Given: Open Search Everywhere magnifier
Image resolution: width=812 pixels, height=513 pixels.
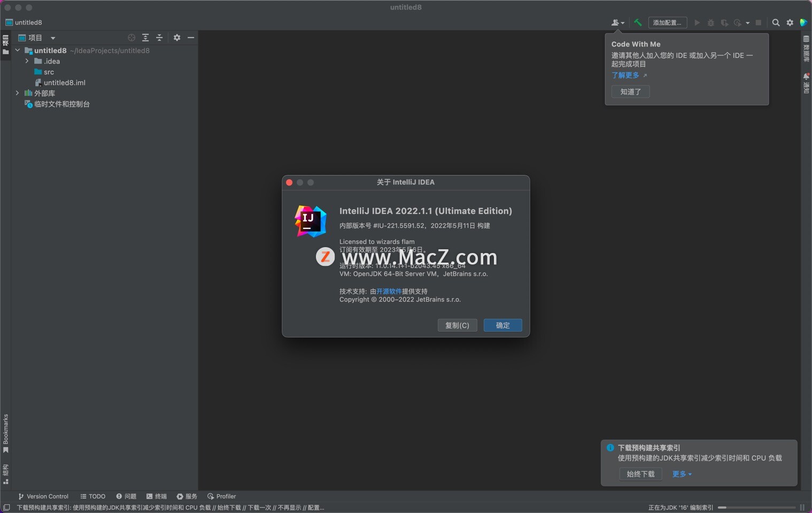Looking at the screenshot, I should 776,22.
